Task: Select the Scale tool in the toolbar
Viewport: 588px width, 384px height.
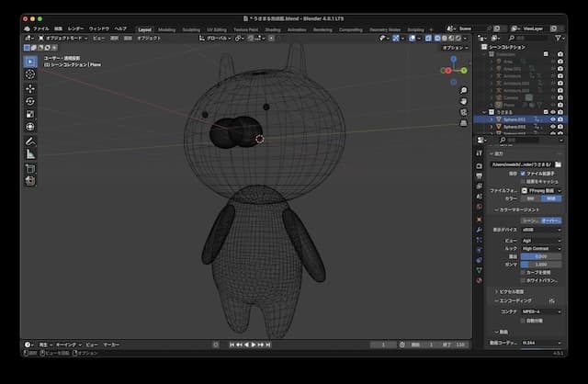Action: pyautogui.click(x=30, y=114)
